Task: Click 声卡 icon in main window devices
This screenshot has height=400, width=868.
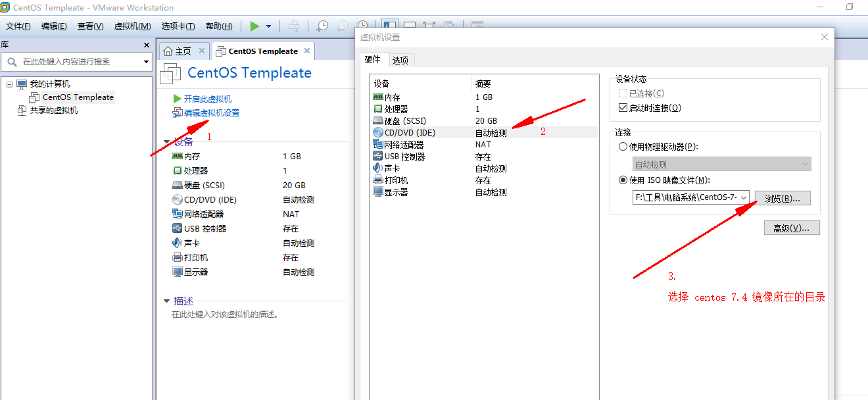Action: tap(178, 243)
